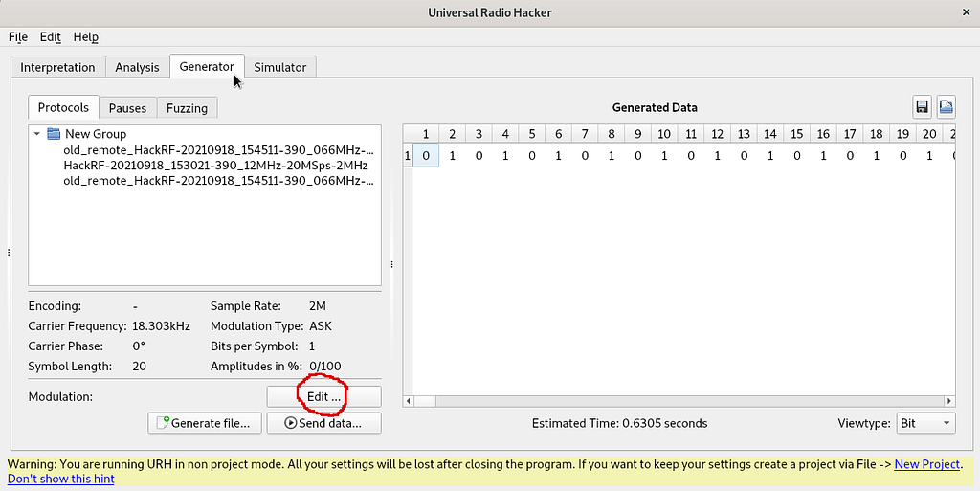Open the Help menu
Screen dimensions: 980x491
[x=85, y=37]
